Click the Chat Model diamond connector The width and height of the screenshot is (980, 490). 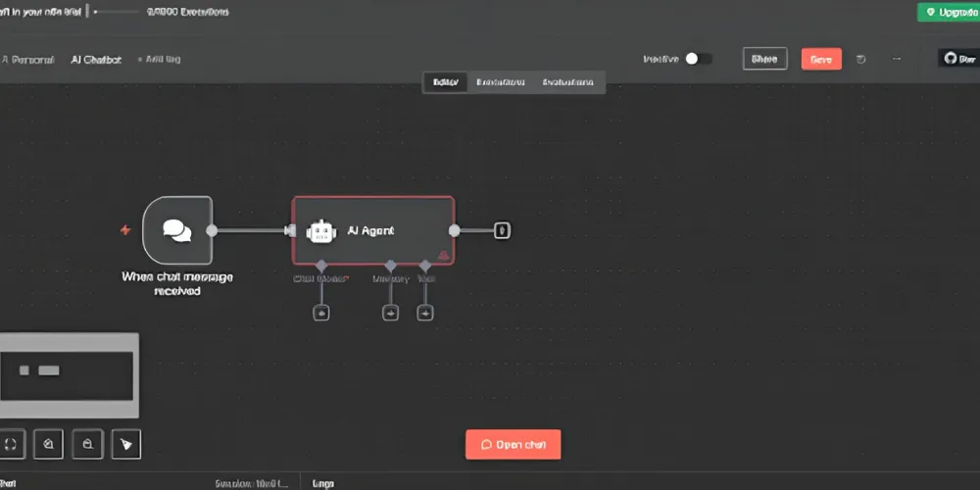coord(321,266)
